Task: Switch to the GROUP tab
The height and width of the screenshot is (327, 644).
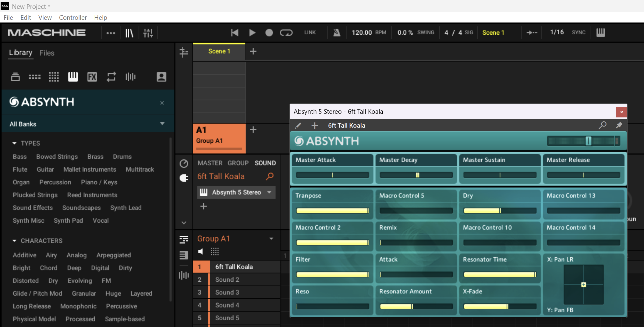Action: (x=238, y=163)
